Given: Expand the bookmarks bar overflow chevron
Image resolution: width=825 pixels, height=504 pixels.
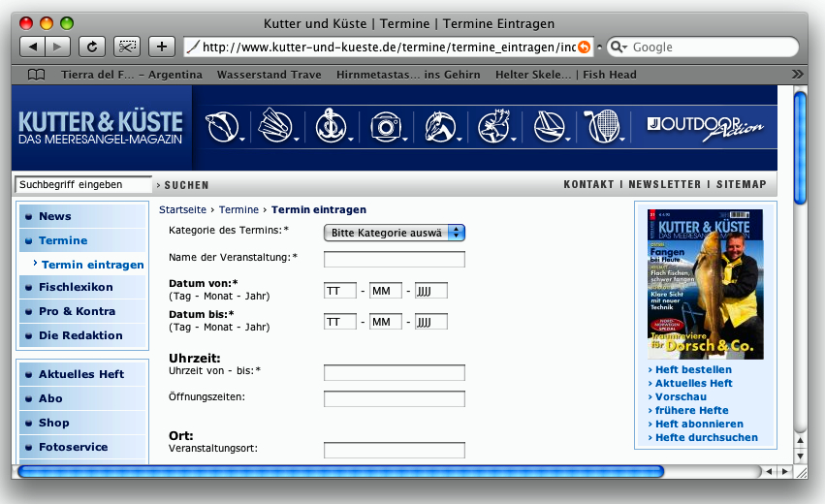Looking at the screenshot, I should click(797, 75).
